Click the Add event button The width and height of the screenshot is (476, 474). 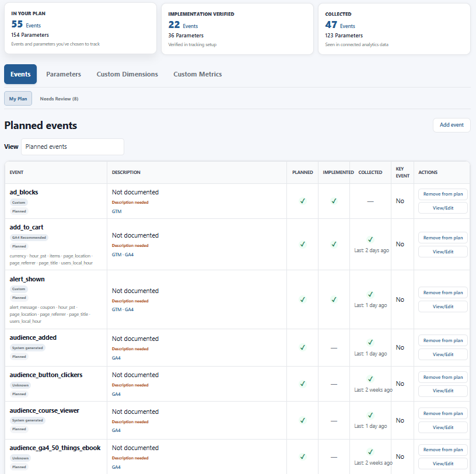pyautogui.click(x=452, y=125)
